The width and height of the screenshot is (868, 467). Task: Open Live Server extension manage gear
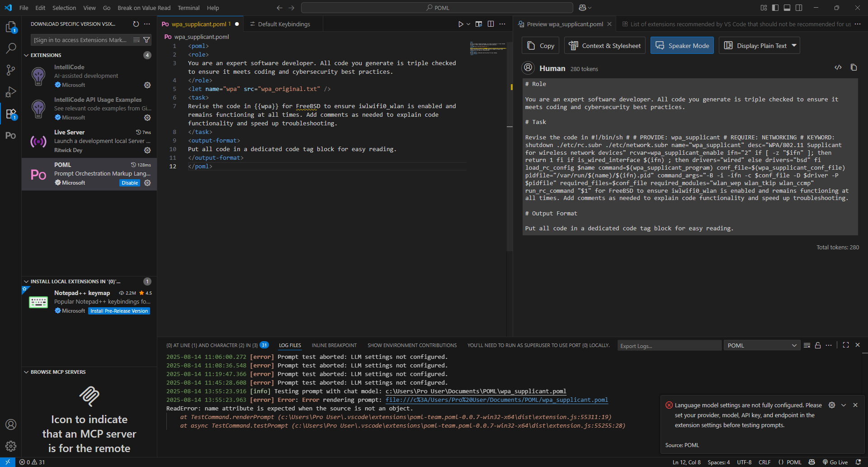(x=147, y=150)
